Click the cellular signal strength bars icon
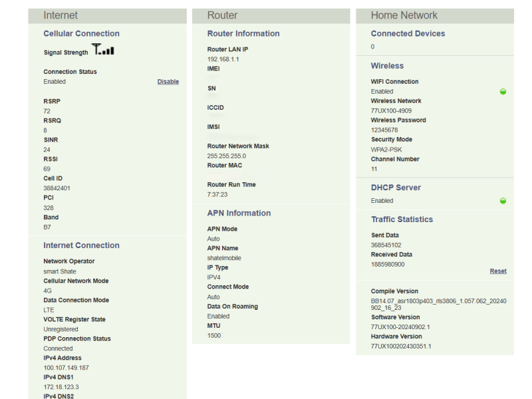This screenshot has width=532, height=399. 103,50
